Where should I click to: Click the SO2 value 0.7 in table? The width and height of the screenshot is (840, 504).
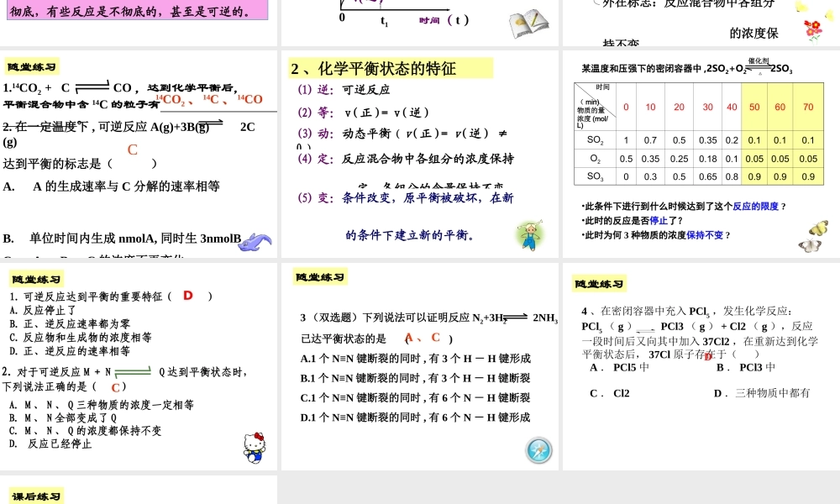pyautogui.click(x=650, y=140)
